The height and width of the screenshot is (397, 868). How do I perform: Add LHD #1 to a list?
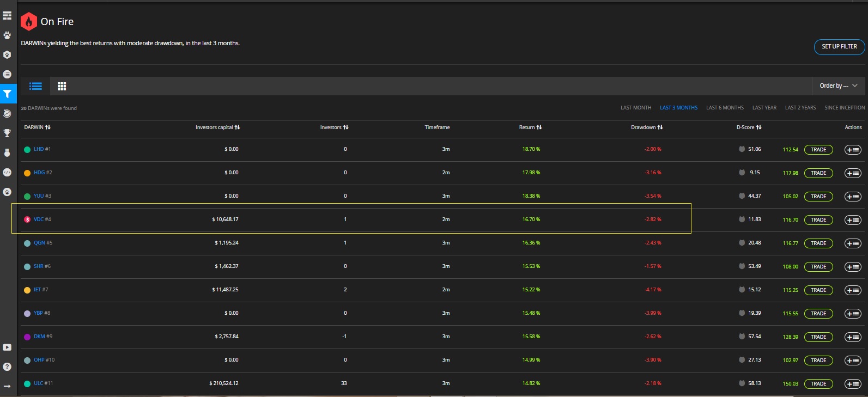click(x=853, y=150)
